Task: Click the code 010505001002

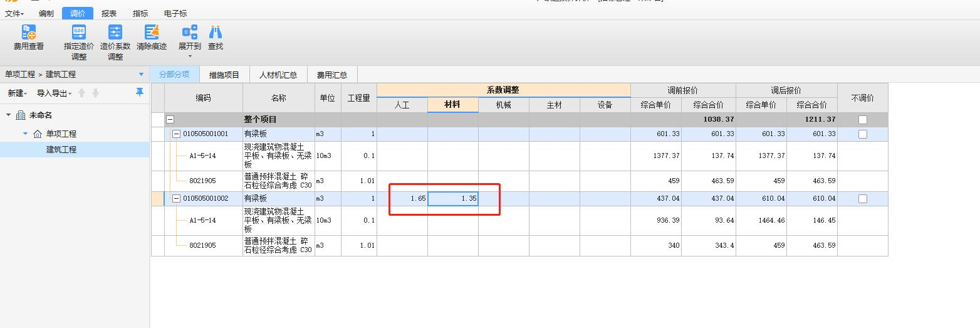Action: click(x=206, y=199)
